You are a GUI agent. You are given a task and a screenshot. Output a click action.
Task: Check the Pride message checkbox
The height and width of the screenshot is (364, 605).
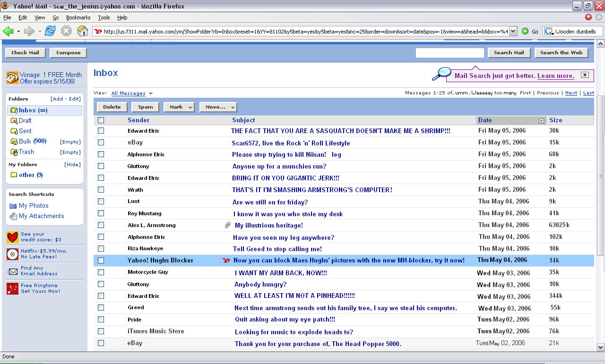[x=101, y=320]
